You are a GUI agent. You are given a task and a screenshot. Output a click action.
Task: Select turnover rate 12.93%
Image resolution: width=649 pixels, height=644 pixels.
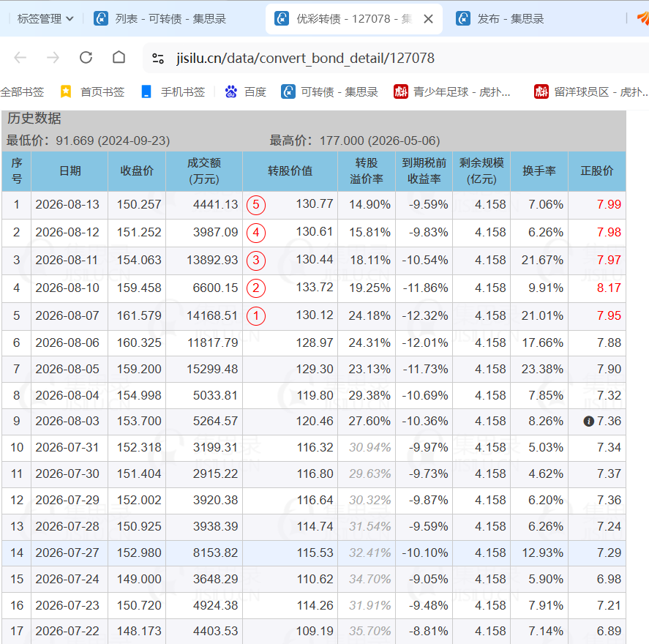point(542,553)
